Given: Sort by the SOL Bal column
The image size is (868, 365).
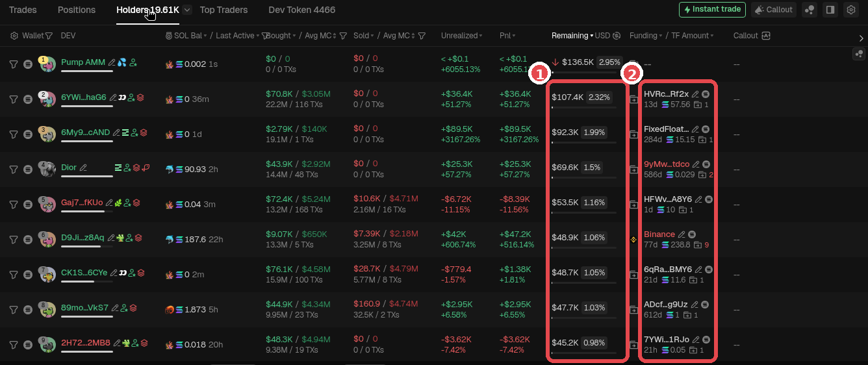Looking at the screenshot, I should click(189, 36).
